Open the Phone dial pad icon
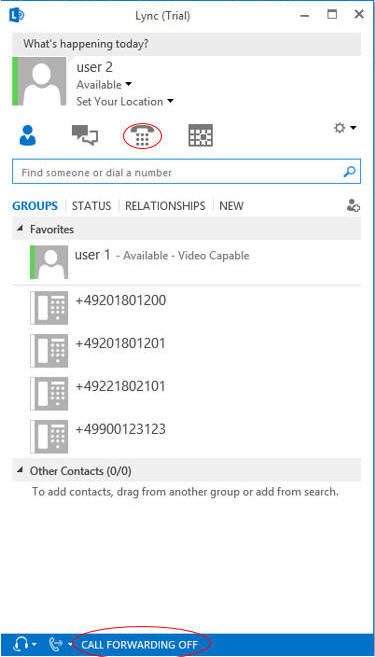Viewport: 375px width, 657px height. point(142,136)
